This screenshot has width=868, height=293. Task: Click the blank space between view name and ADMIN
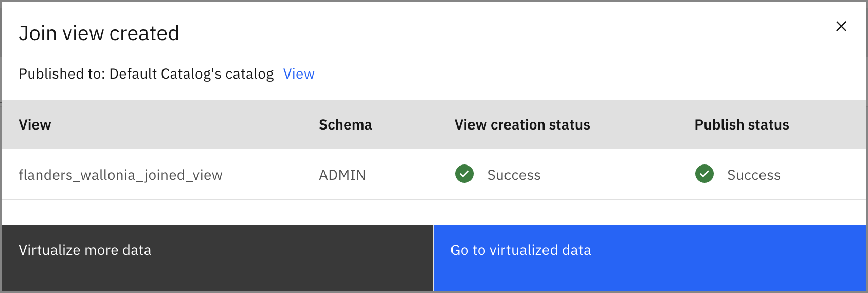tap(270, 175)
